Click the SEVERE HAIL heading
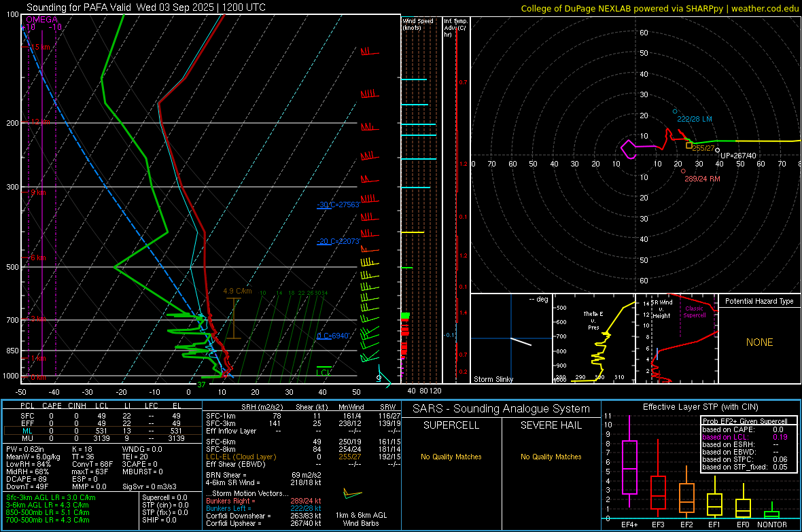Viewport: 802px width, 532px height. click(551, 425)
